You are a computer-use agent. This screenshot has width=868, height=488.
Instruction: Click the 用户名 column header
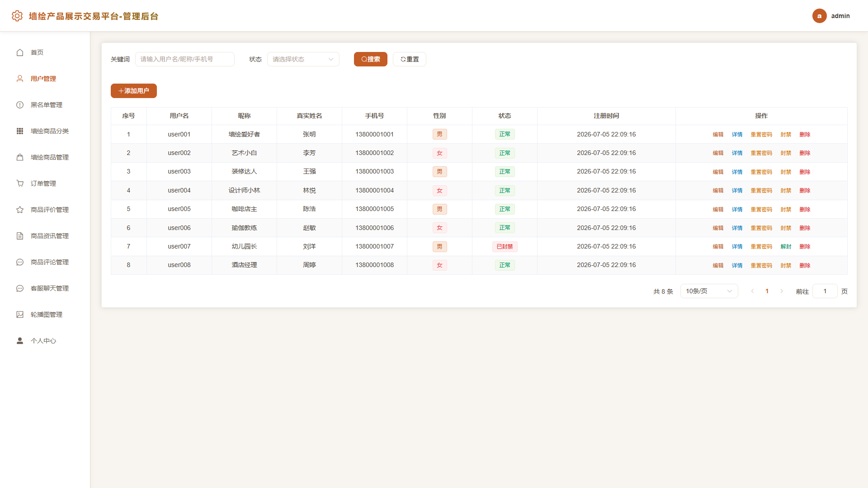coord(179,116)
